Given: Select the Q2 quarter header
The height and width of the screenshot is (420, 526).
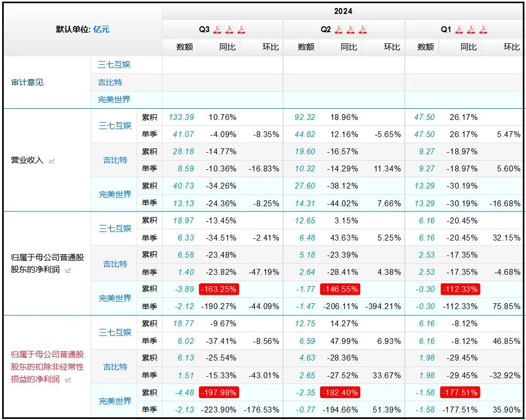Looking at the screenshot, I should click(x=325, y=29).
